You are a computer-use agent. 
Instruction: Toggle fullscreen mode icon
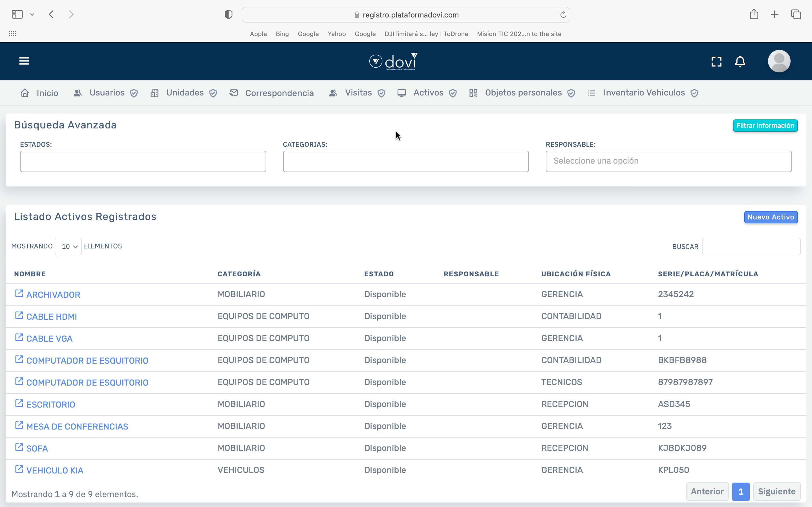coord(716,61)
